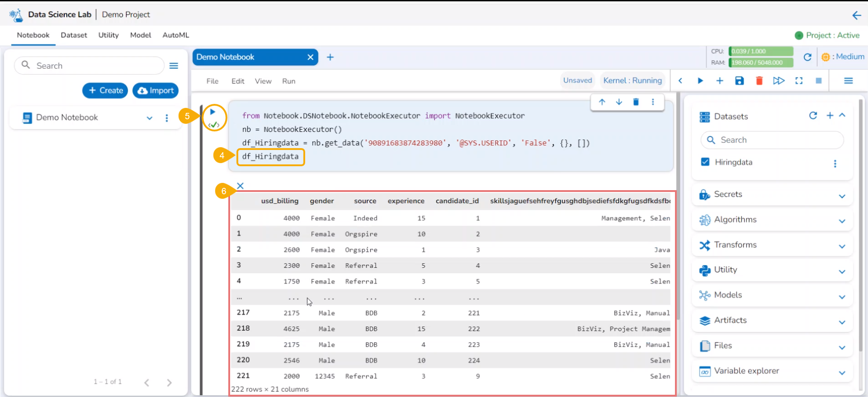Expand the Secrets section

(x=842, y=196)
